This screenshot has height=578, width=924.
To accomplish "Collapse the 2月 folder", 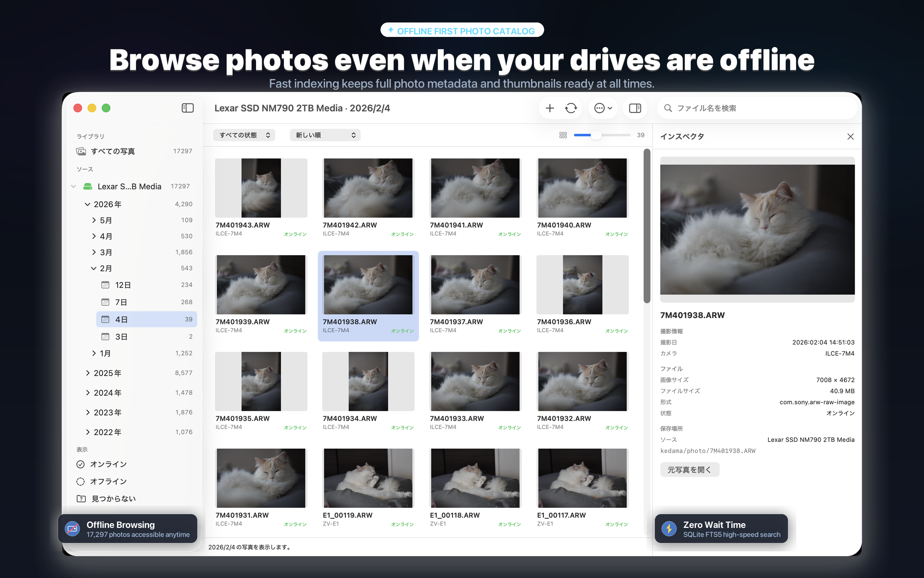I will pos(94,268).
